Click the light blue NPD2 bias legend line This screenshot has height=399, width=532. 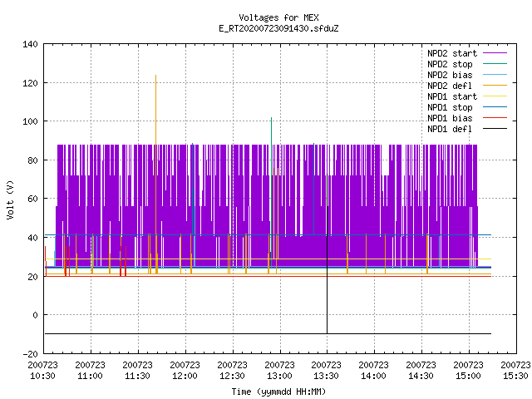(495, 75)
